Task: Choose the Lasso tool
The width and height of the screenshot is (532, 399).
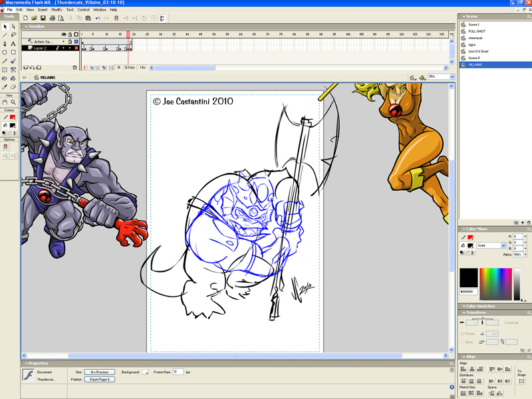Action: click(13, 35)
